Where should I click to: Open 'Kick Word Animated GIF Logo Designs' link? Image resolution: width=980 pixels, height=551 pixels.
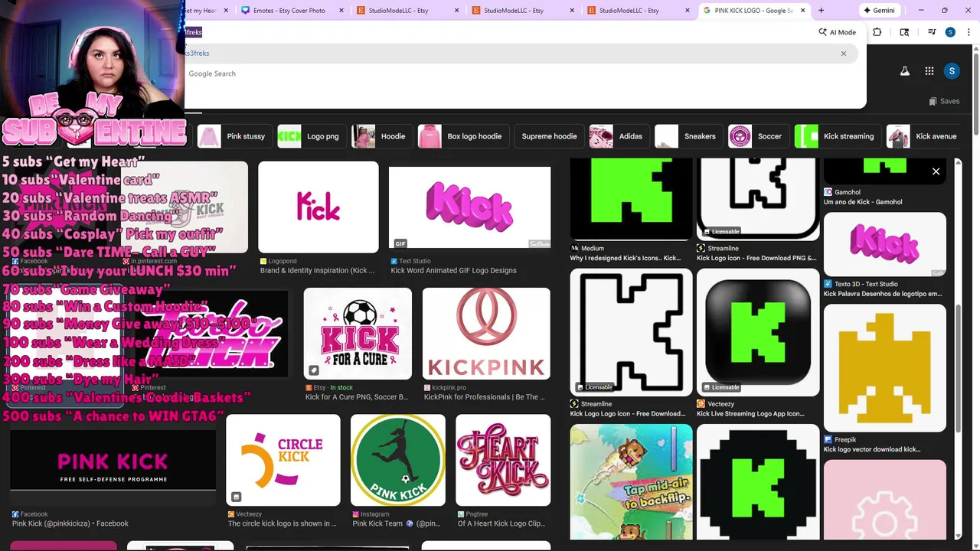tap(453, 270)
